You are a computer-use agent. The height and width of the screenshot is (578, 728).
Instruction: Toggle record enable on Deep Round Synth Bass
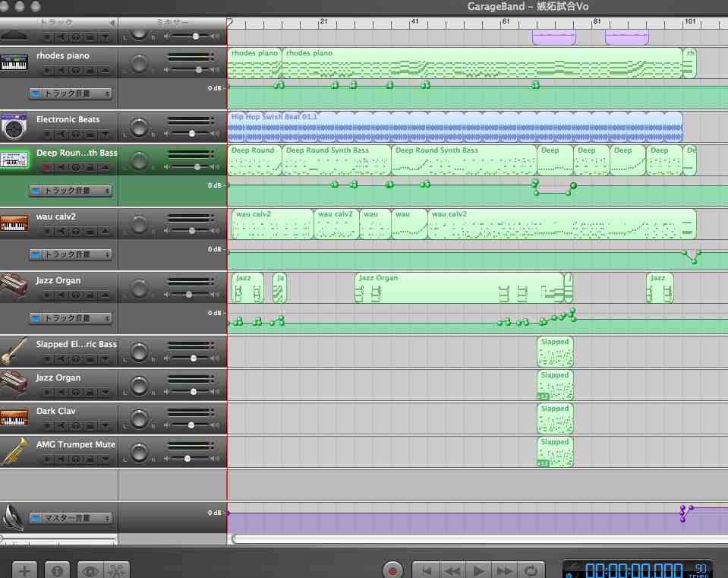pos(47,166)
